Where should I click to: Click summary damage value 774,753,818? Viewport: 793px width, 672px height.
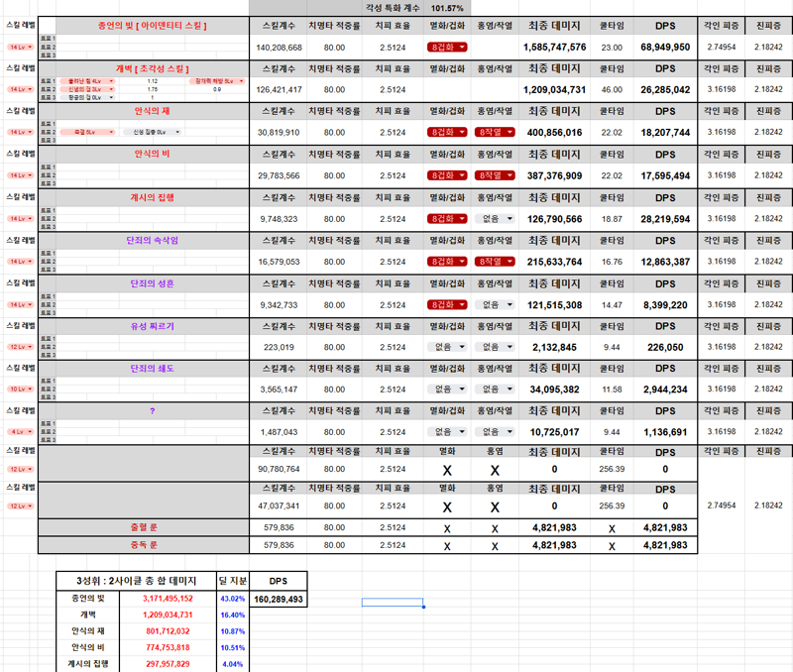coord(168,647)
